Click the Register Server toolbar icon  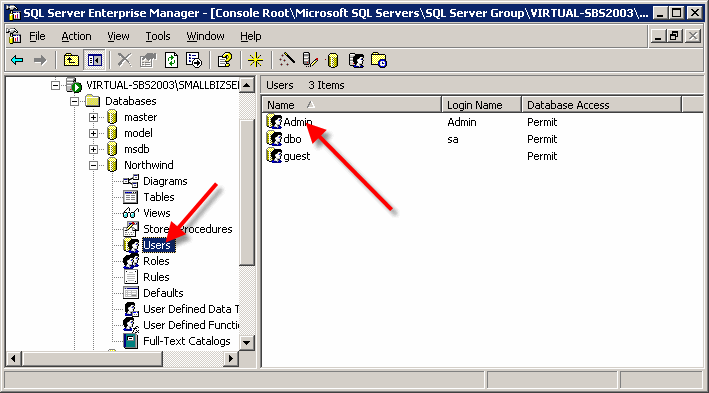point(310,60)
